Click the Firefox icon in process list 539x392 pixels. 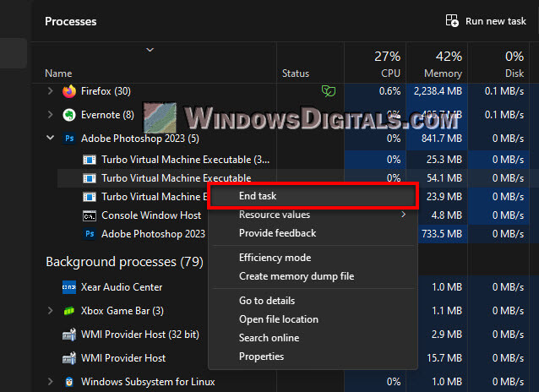coord(69,91)
